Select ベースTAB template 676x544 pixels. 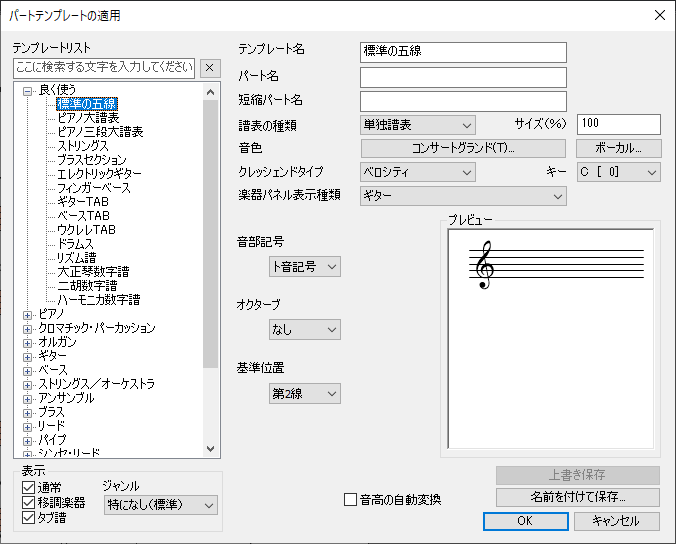(84, 216)
